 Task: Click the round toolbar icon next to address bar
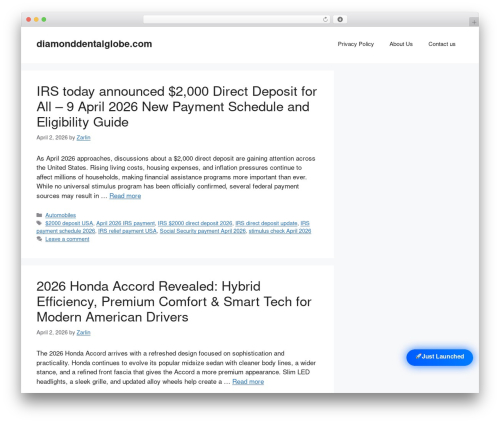click(x=340, y=20)
